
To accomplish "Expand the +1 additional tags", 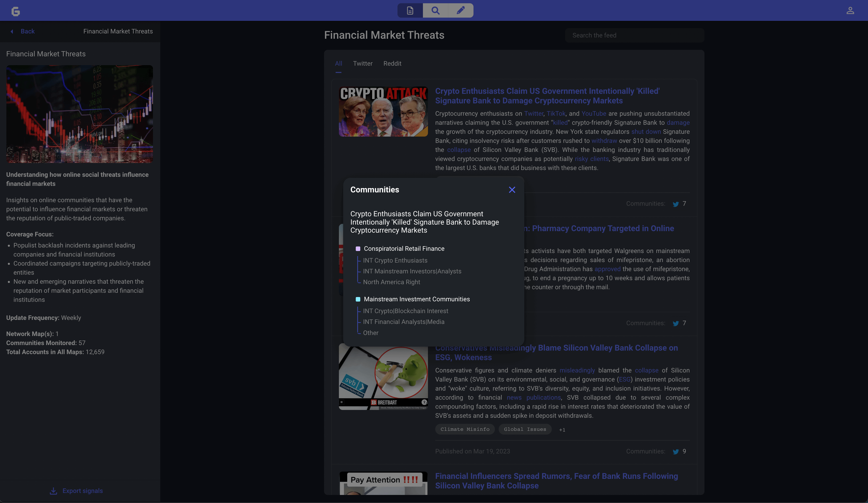I will tap(562, 430).
